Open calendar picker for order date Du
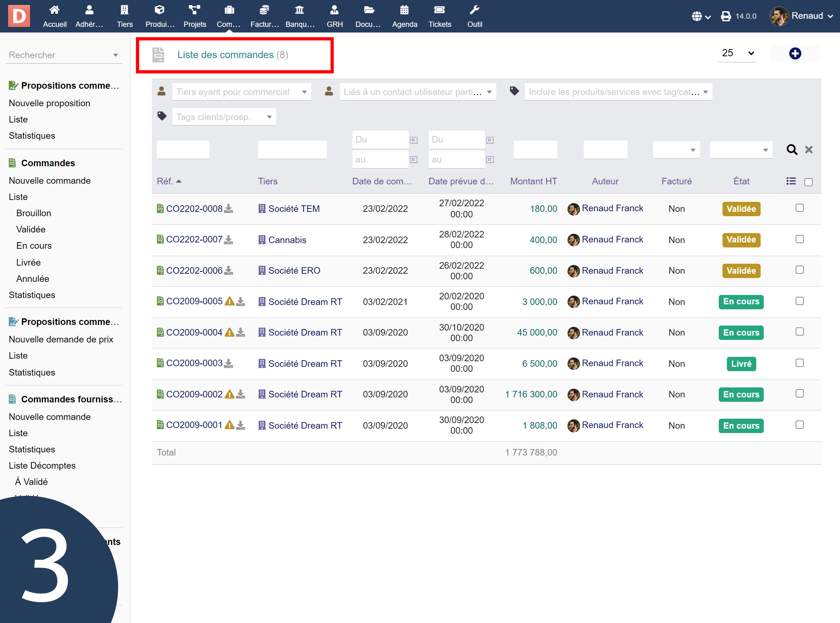Screen dimensions: 840x623 414,140
